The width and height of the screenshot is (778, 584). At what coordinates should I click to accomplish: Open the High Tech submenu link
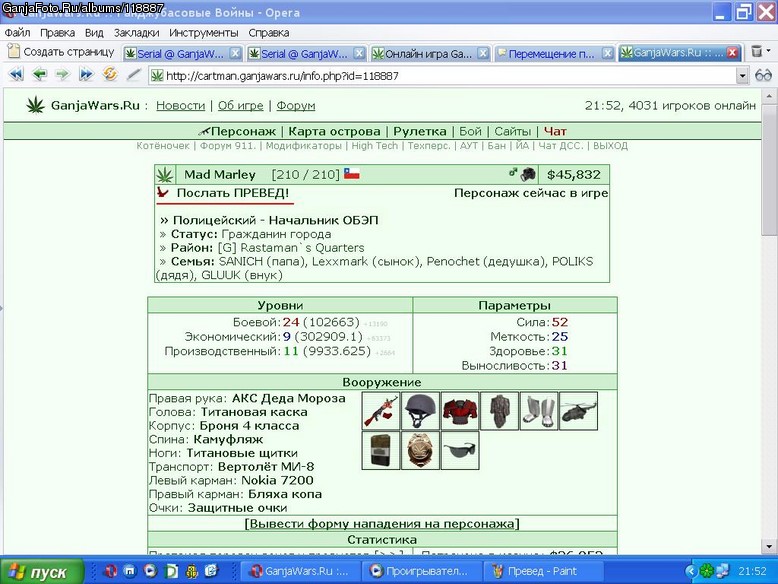coord(375,145)
